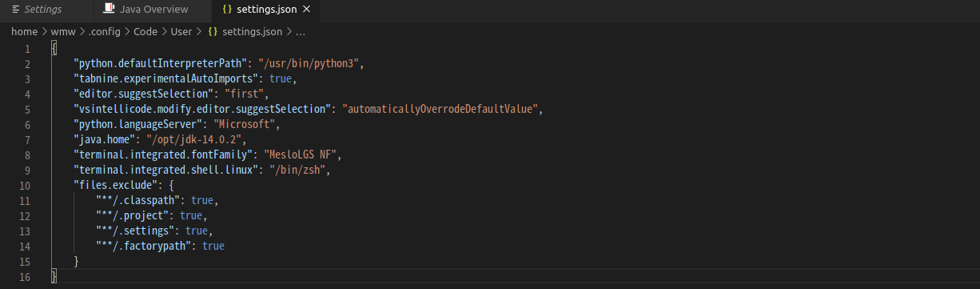980x289 pixels.
Task: Click line number 1 in gutter
Action: (27, 49)
